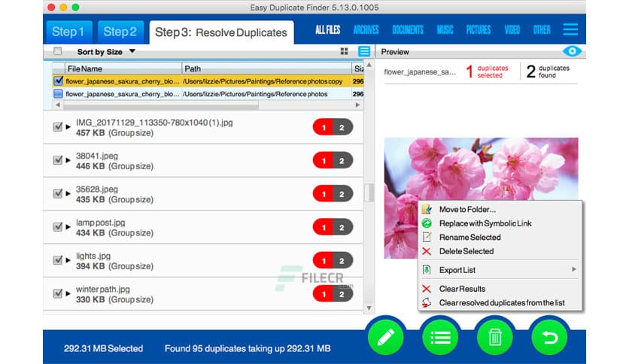Viewport: 629px width, 364px height.
Task: Click red 1 badge on 35628.jpeg row
Action: point(324,194)
